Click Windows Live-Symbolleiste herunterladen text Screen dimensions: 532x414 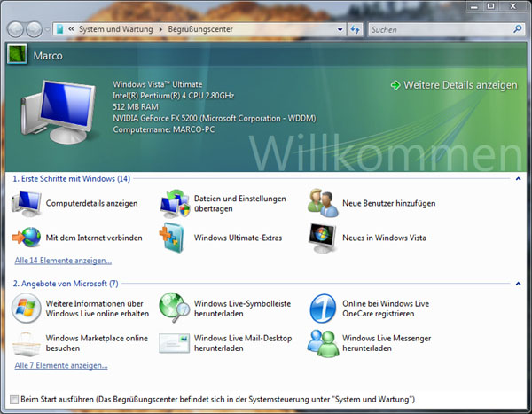click(242, 309)
